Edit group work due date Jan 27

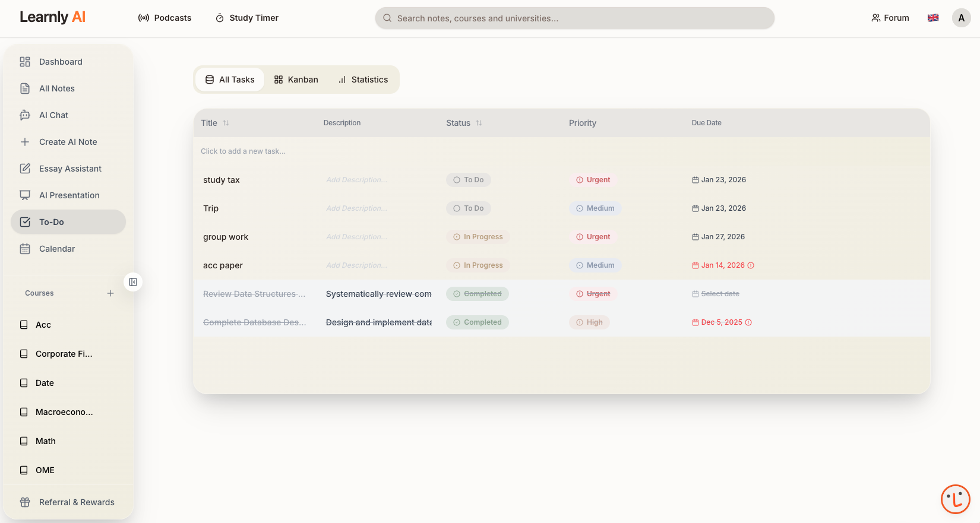point(718,237)
